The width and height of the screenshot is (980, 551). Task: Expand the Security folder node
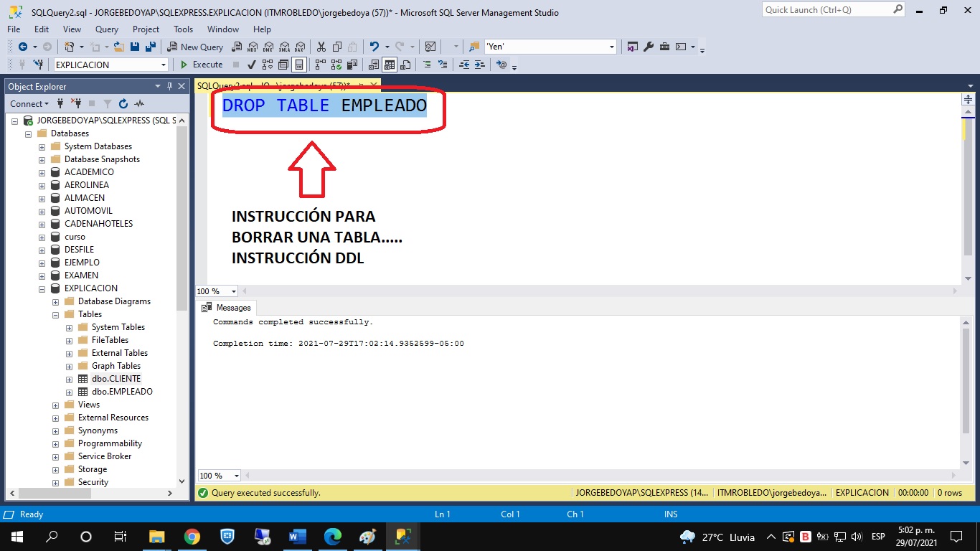[x=55, y=482]
